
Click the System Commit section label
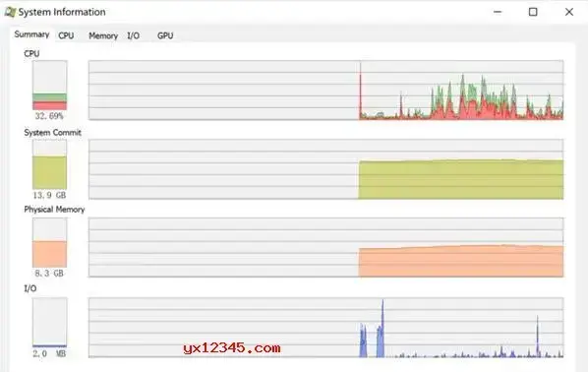[52, 133]
